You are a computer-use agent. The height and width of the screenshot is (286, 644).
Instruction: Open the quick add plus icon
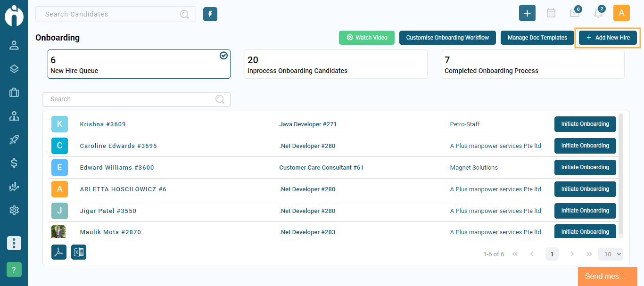tap(527, 13)
